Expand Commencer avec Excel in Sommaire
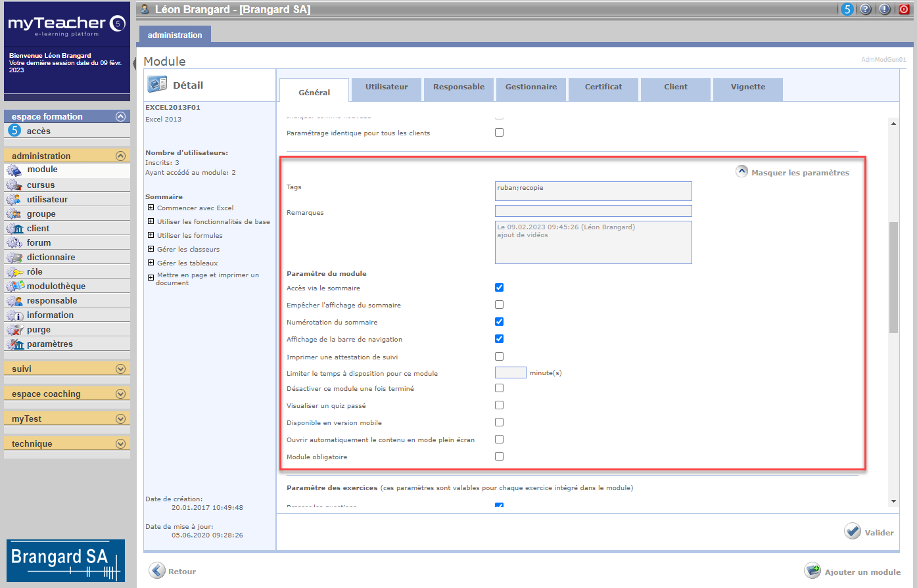Viewport: 917px width, 588px height. coord(151,208)
